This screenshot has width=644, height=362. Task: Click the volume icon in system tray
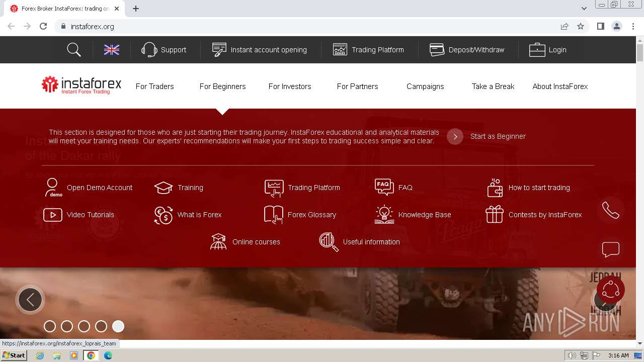(x=572, y=355)
